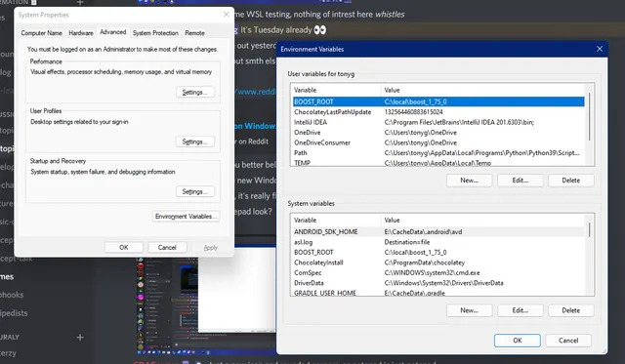Click New under system variables
This screenshot has width=625, height=364.
point(469,310)
